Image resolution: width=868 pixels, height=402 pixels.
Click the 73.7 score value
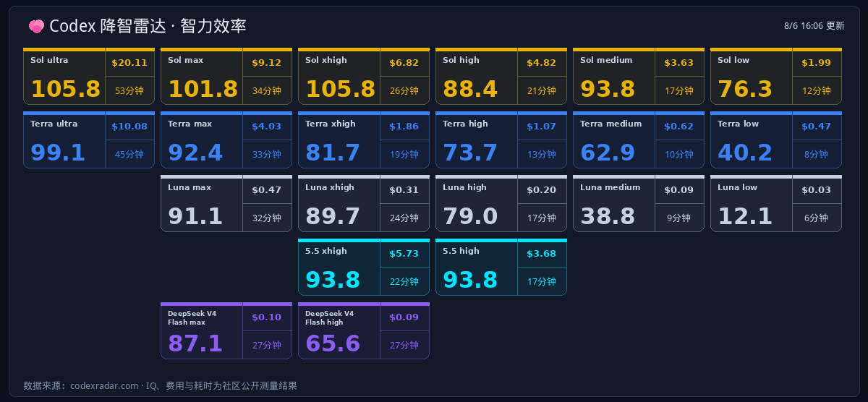point(470,153)
